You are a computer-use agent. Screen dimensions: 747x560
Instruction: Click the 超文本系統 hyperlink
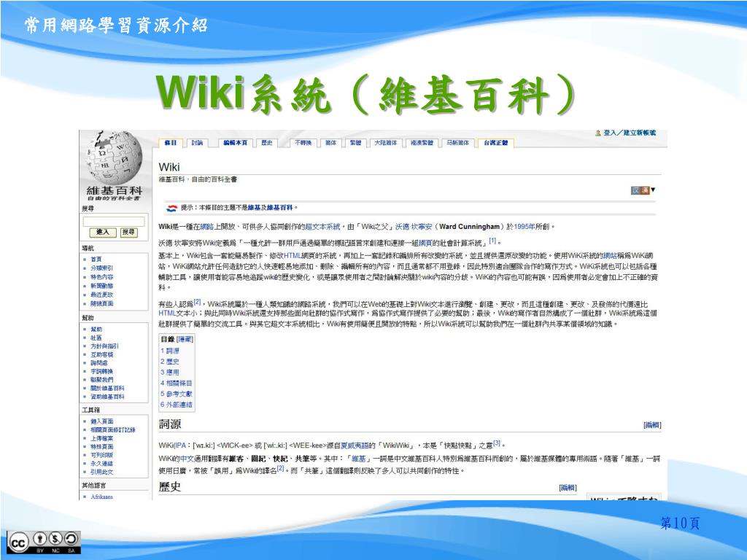pos(322,227)
